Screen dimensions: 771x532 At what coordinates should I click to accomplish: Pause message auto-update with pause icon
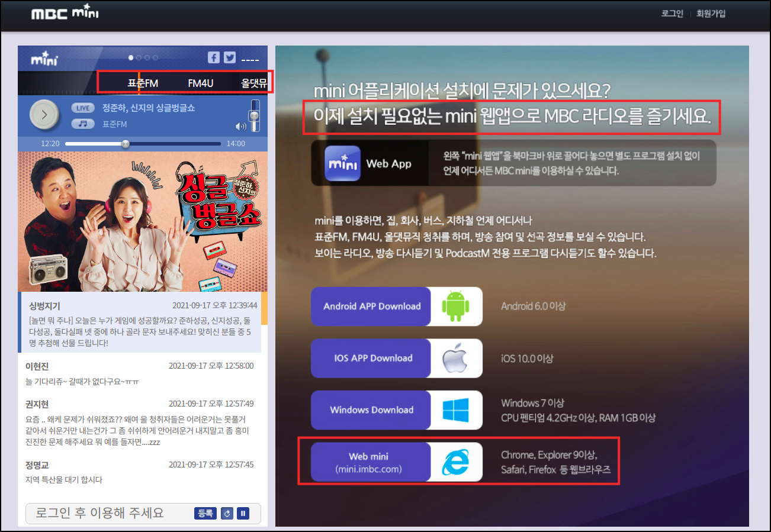coord(243,513)
